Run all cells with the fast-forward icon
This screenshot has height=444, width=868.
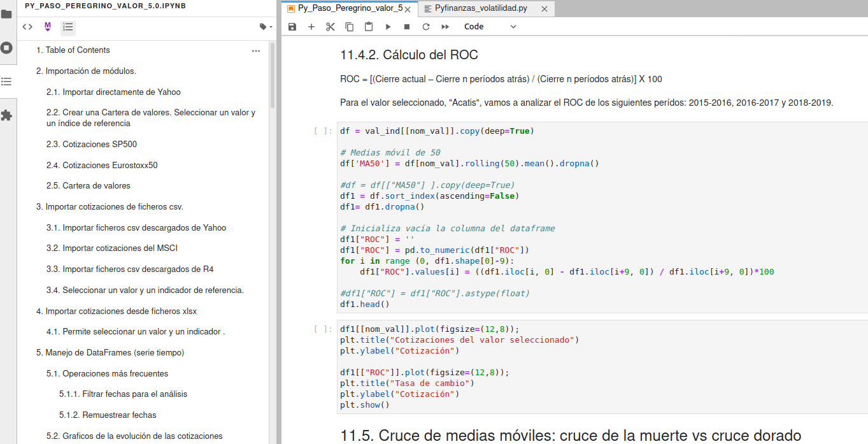coord(445,26)
